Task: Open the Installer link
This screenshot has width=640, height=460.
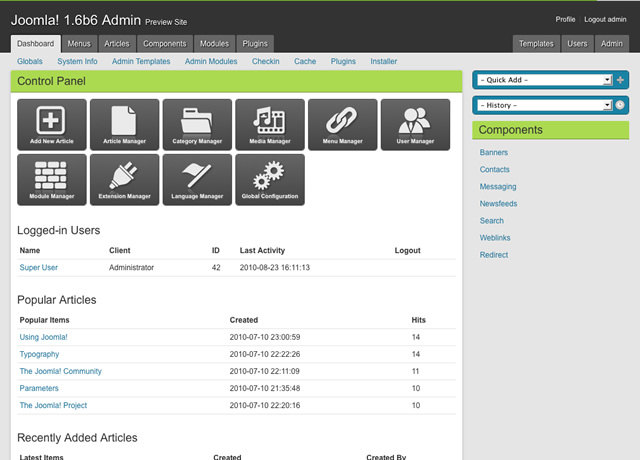Action: (384, 61)
